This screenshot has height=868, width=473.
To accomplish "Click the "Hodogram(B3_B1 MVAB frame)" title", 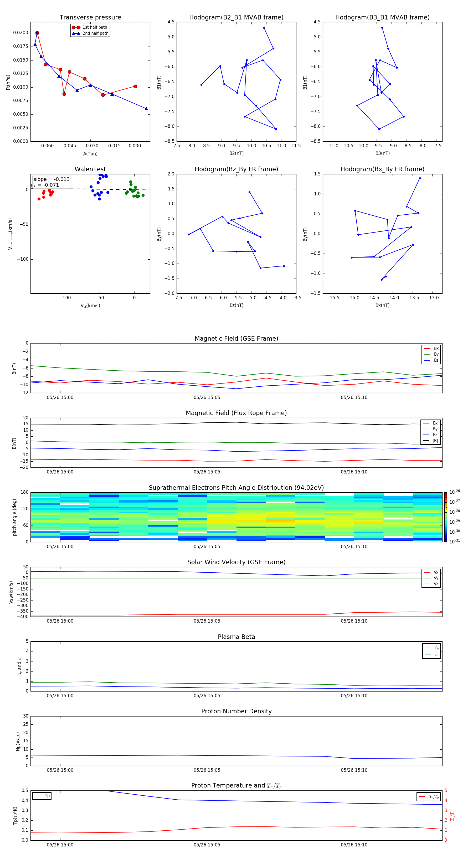I will pyautogui.click(x=382, y=18).
